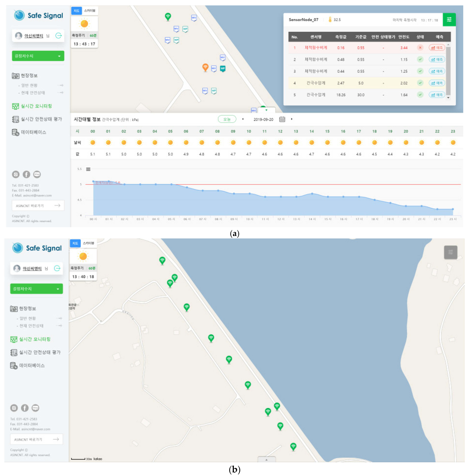The image size is (471, 476).
Task: Open the green 길정저수지 site dropdown
Action: point(38,56)
